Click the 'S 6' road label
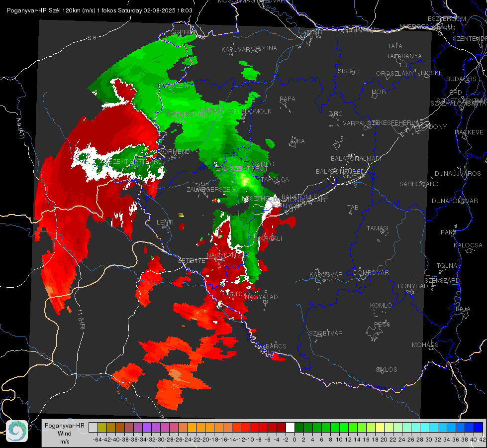 [92, 38]
